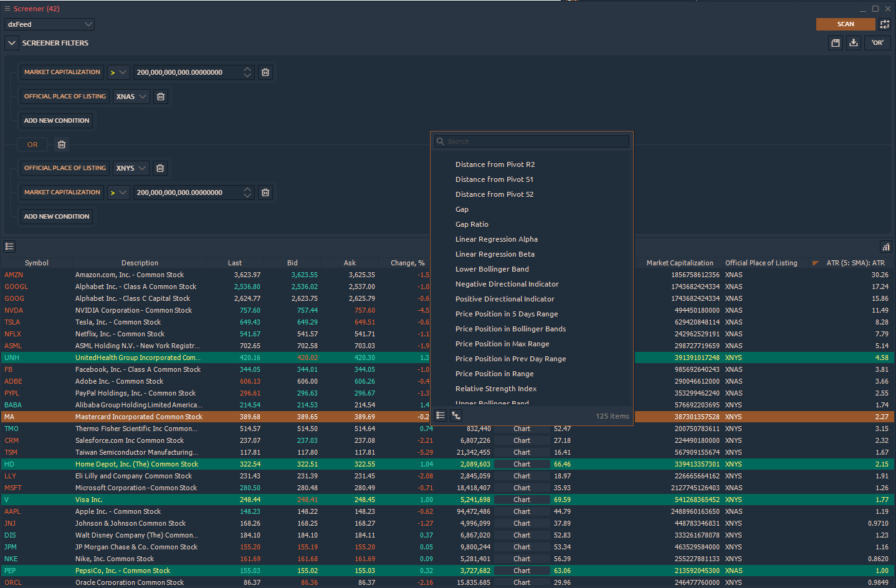Click the search magnifier in the popup

click(x=441, y=141)
